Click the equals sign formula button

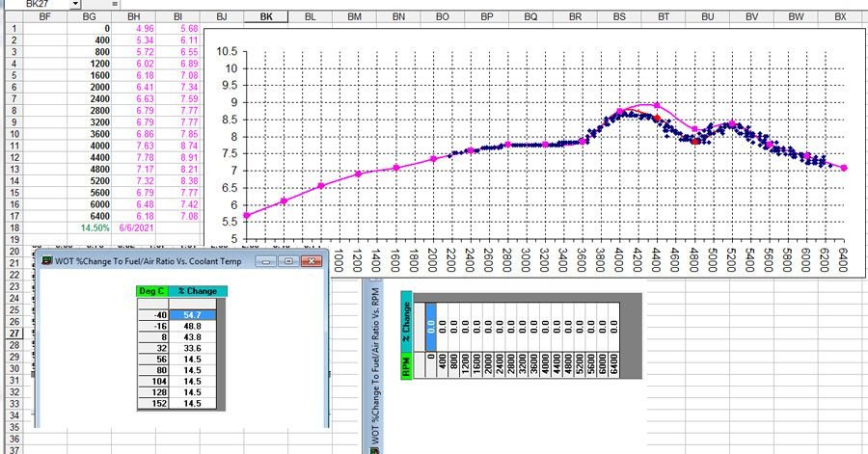pyautogui.click(x=115, y=5)
